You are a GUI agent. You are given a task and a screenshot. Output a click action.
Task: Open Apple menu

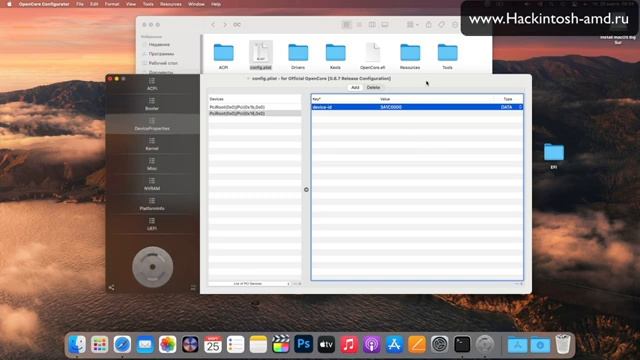[x=9, y=4]
